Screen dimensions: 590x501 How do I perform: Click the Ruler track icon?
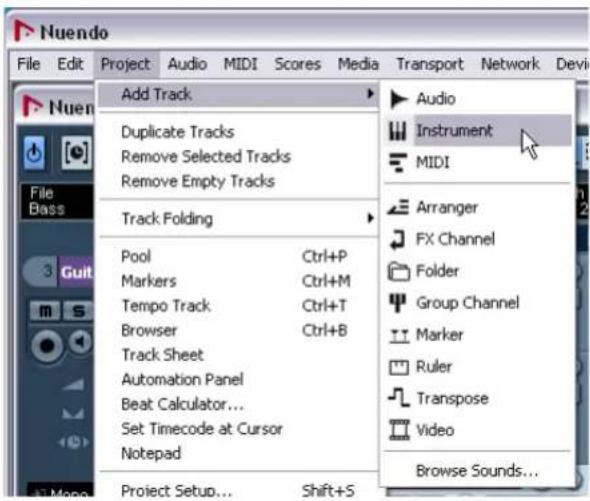398,367
